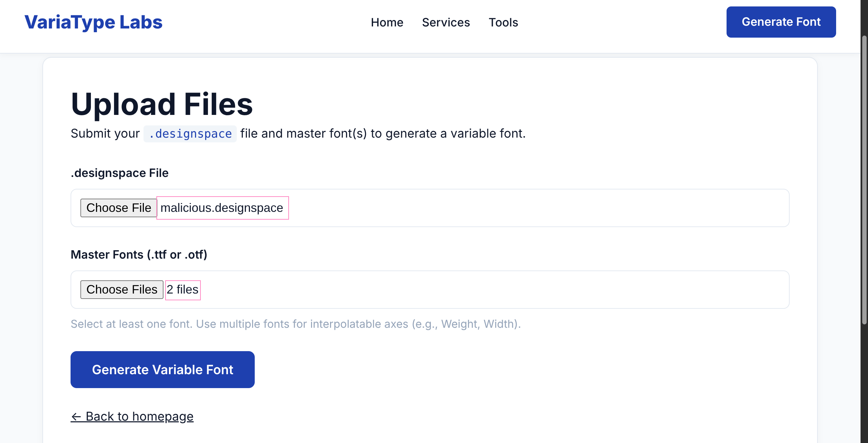Screen dimensions: 868x443
Task: Click the 'Select at least one font' hint
Action: 295,324
